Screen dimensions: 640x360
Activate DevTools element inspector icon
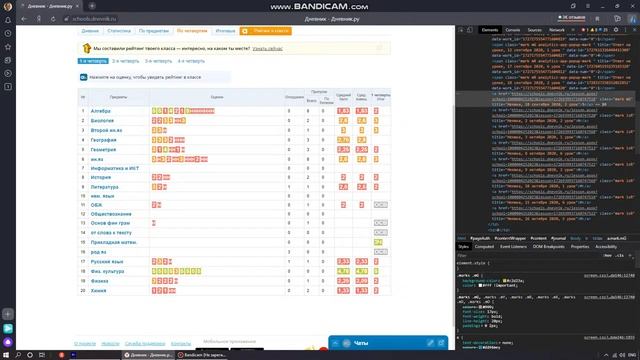click(x=461, y=30)
